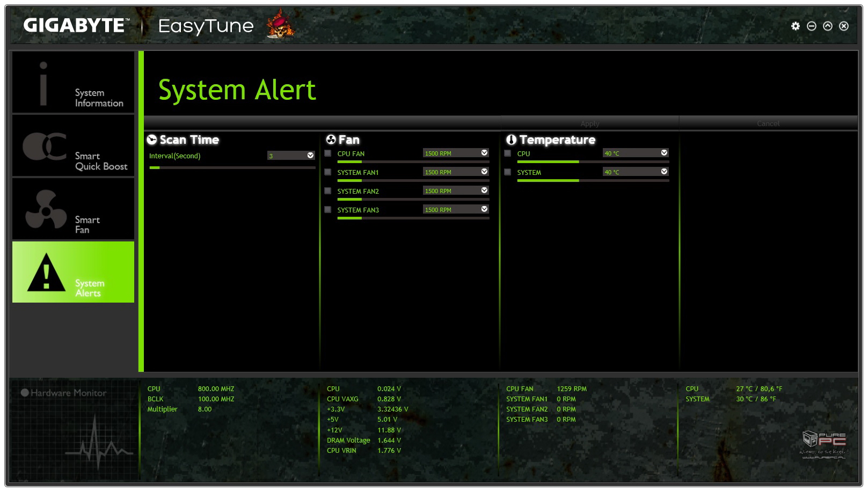Screen dimensions: 868x492
Task: Open the SYSTEM FAN3 RPM dropdown
Action: 456,209
